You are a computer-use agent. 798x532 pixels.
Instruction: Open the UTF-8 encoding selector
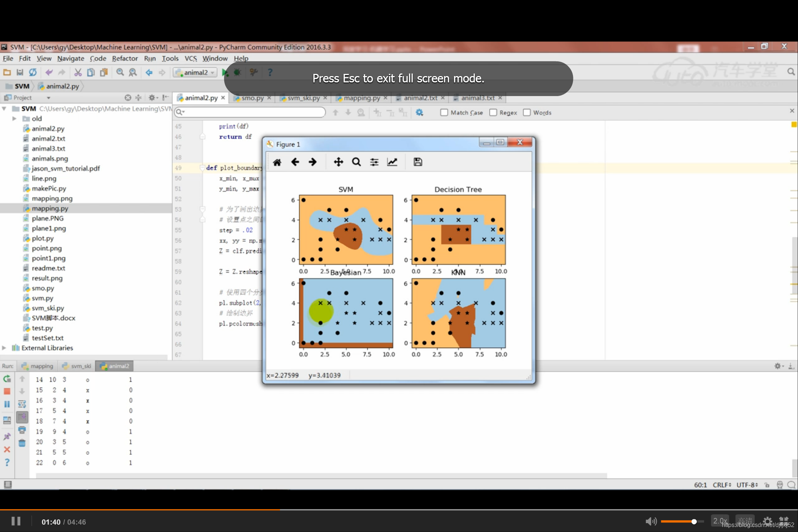point(747,485)
